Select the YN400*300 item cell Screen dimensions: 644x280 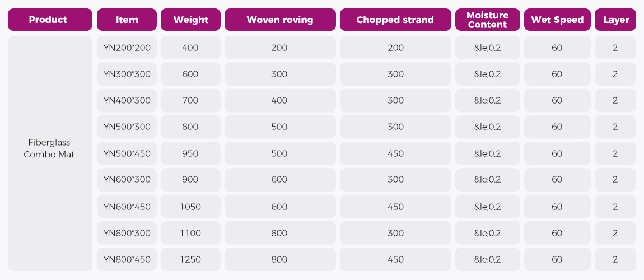coord(127,101)
